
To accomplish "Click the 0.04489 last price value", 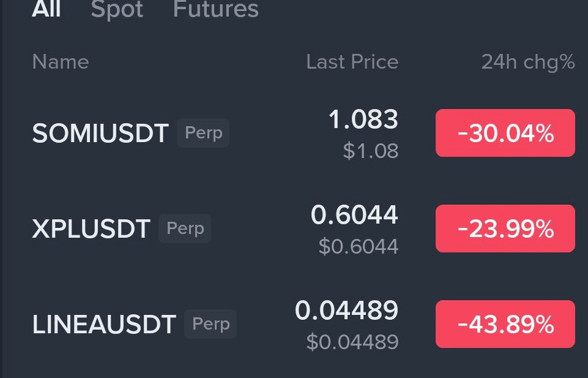I will pyautogui.click(x=346, y=311).
